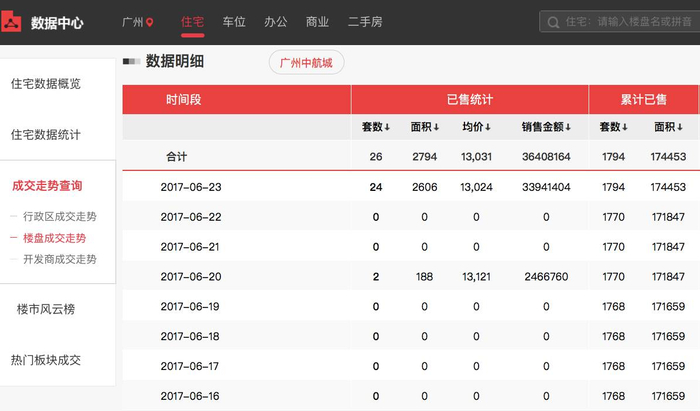Image resolution: width=700 pixels, height=411 pixels.
Task: Click cumulative units 1770 in 2017-06-22 row
Action: pyautogui.click(x=613, y=217)
